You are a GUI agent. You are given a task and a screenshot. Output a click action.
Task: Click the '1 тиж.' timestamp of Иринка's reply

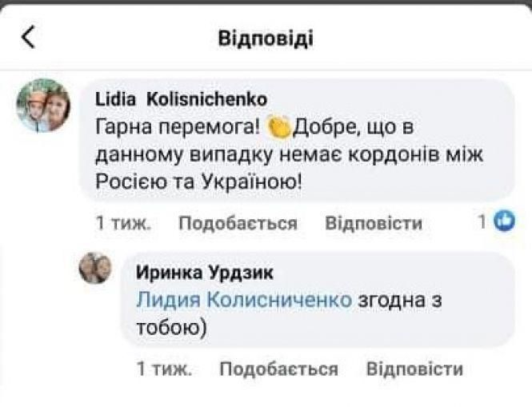[x=164, y=369]
